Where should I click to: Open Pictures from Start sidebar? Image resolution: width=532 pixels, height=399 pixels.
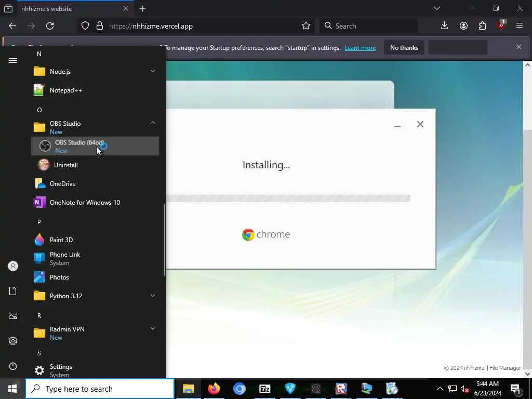[x=13, y=316]
